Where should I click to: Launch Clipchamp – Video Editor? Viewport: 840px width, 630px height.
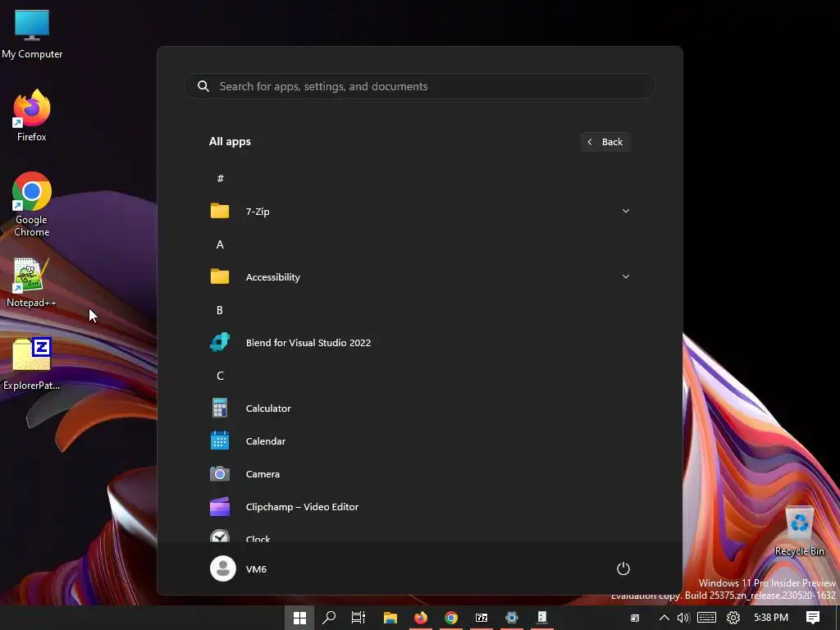tap(419, 506)
